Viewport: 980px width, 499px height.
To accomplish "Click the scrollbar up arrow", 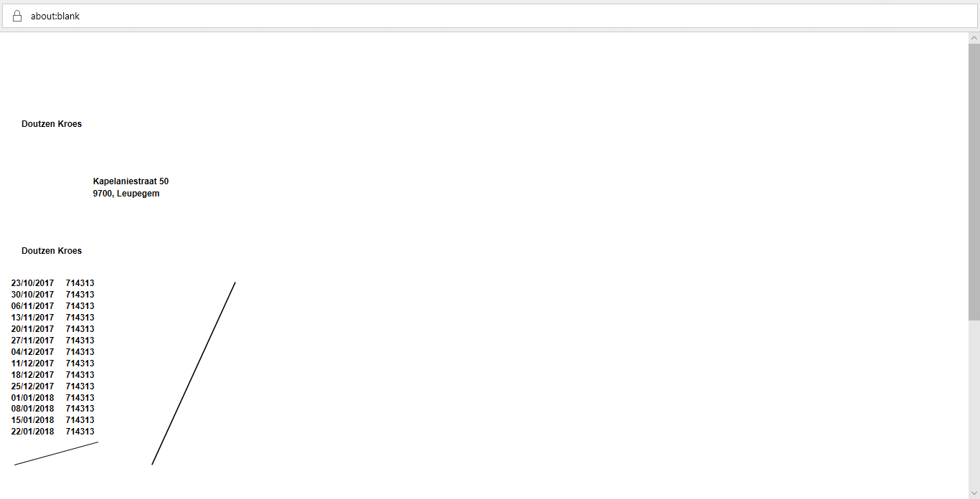I will (974, 38).
